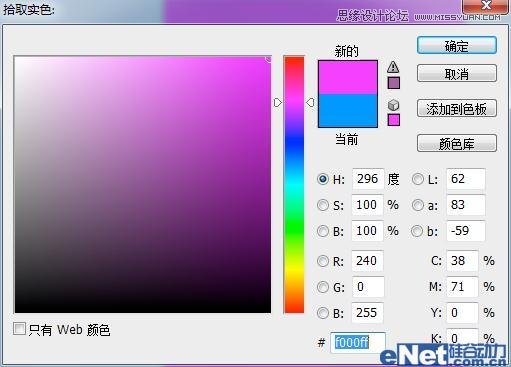Image resolution: width=511 pixels, height=367 pixels.
Task: Click the H field showing 296
Action: coord(368,179)
